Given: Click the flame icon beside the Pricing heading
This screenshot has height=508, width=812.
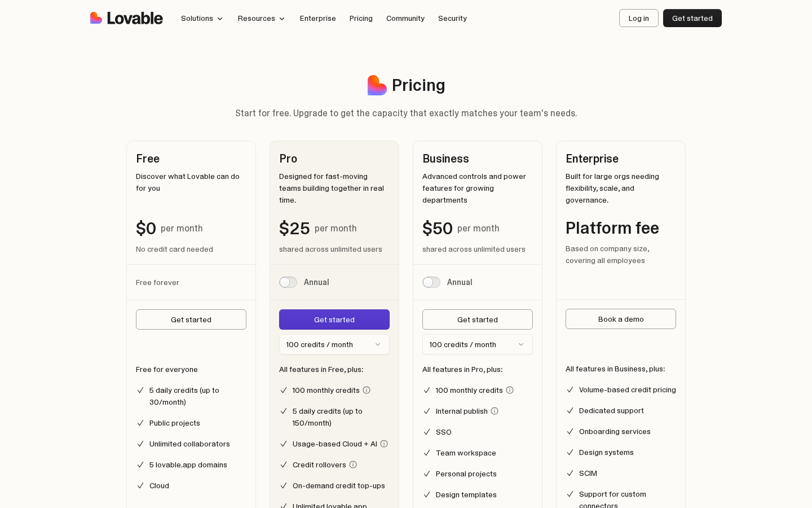Looking at the screenshot, I should point(377,85).
